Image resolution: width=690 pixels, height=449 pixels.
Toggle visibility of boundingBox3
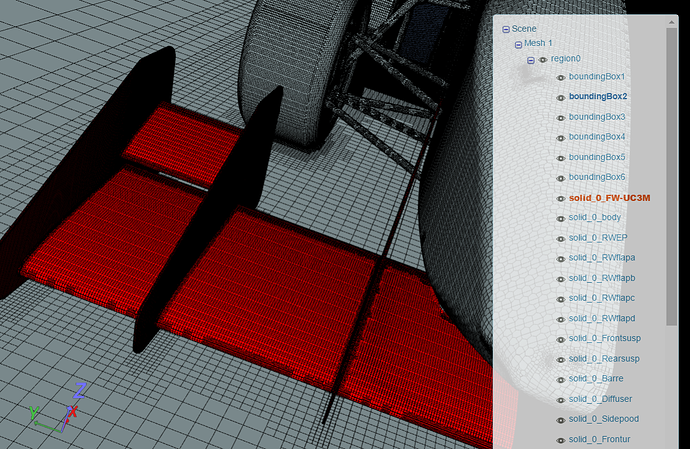click(x=561, y=118)
